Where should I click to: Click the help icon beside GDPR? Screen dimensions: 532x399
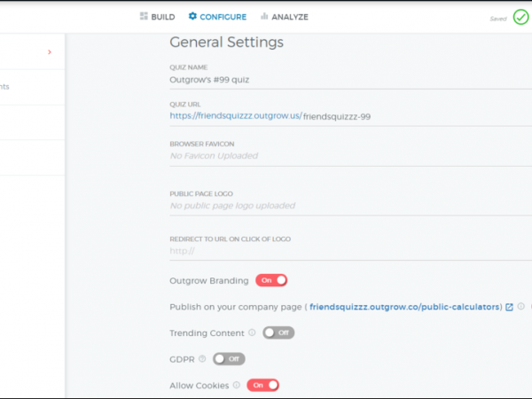[x=202, y=359]
